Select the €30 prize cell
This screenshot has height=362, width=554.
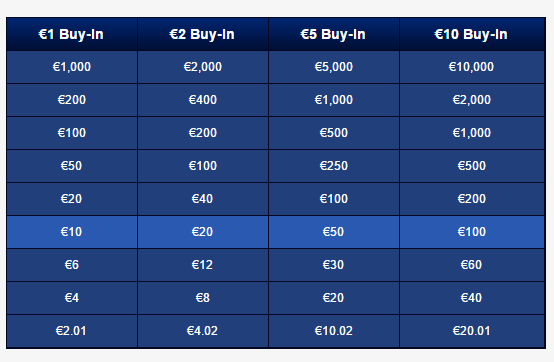(x=334, y=265)
